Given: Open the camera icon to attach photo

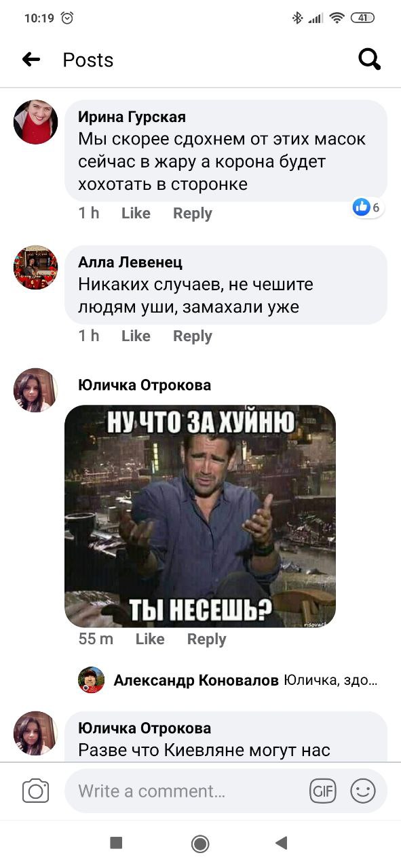Looking at the screenshot, I should coord(35,791).
